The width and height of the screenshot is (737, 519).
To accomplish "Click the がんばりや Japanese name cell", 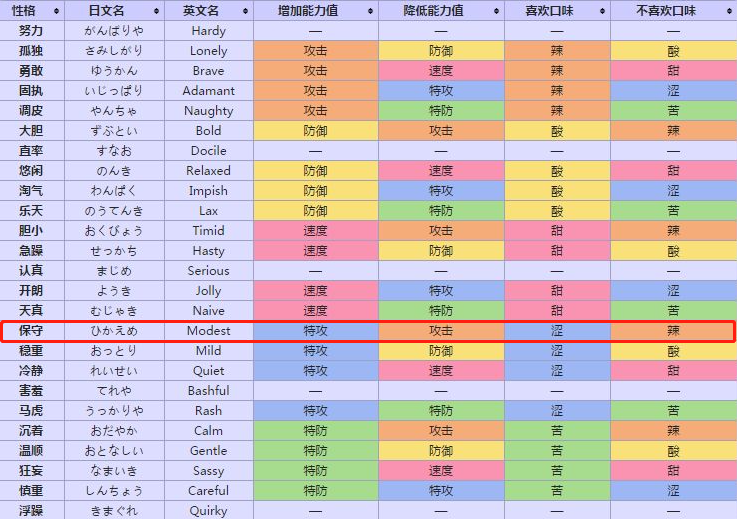I will (x=114, y=31).
